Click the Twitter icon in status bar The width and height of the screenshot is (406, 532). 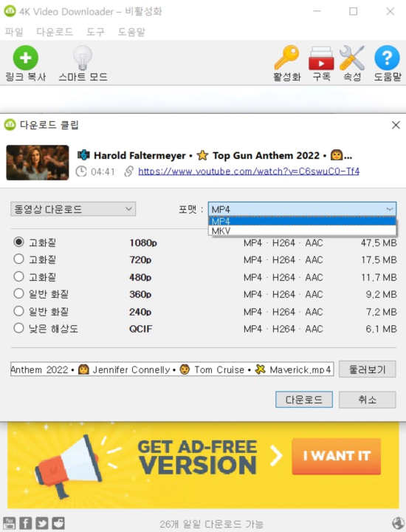click(41, 523)
